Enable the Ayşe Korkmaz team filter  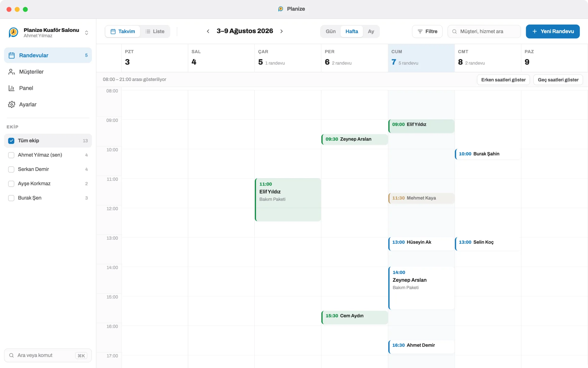[x=11, y=184]
